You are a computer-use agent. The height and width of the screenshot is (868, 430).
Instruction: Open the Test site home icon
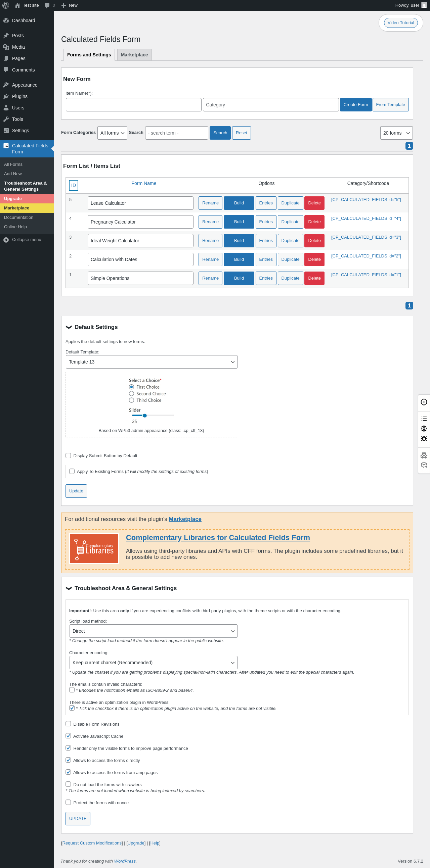click(x=17, y=5)
